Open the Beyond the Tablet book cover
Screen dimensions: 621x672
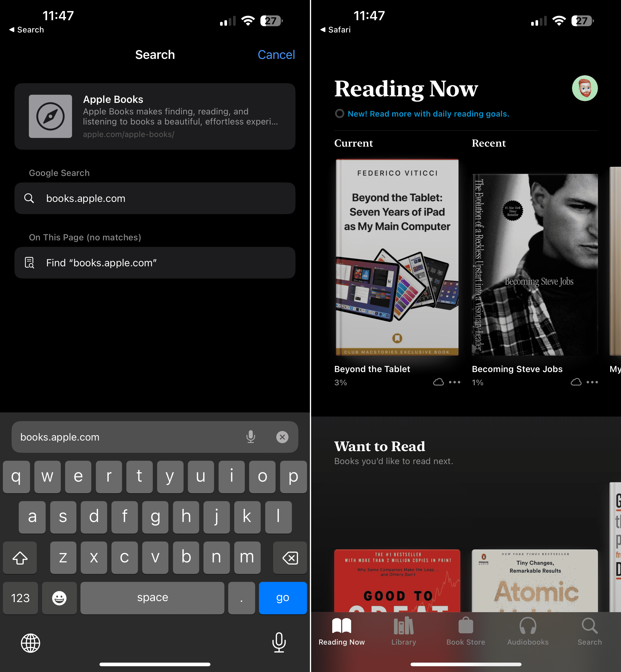[397, 257]
